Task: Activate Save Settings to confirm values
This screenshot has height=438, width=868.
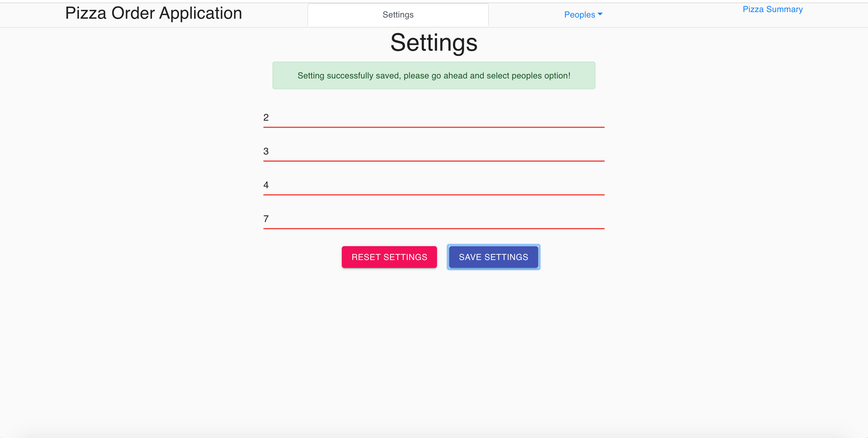Action: pos(493,257)
